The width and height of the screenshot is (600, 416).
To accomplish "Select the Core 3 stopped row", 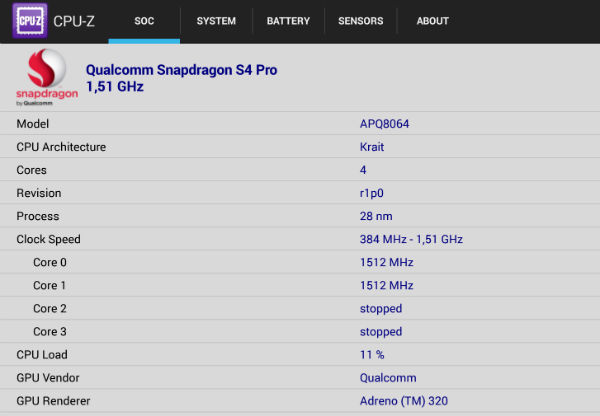I will [x=300, y=331].
